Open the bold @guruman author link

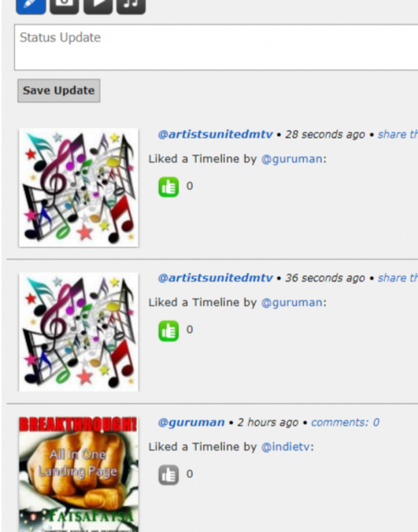point(191,422)
